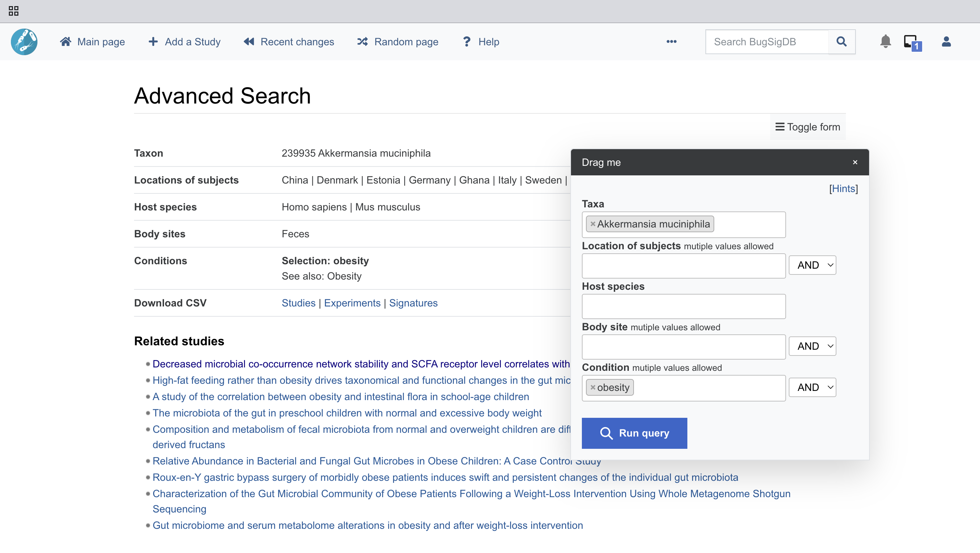The width and height of the screenshot is (980, 553).
Task: Open Condition AND dropdown
Action: point(812,388)
